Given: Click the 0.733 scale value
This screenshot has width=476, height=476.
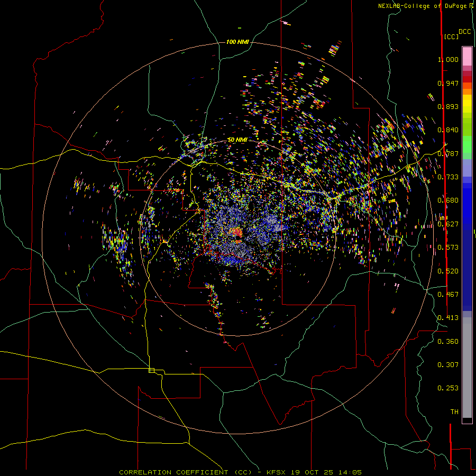Looking at the screenshot, I should pos(448,177).
